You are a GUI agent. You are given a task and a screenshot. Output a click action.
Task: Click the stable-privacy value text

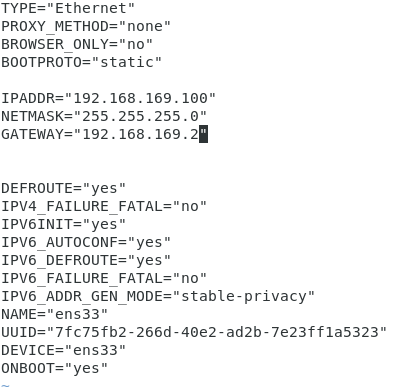click(x=244, y=297)
